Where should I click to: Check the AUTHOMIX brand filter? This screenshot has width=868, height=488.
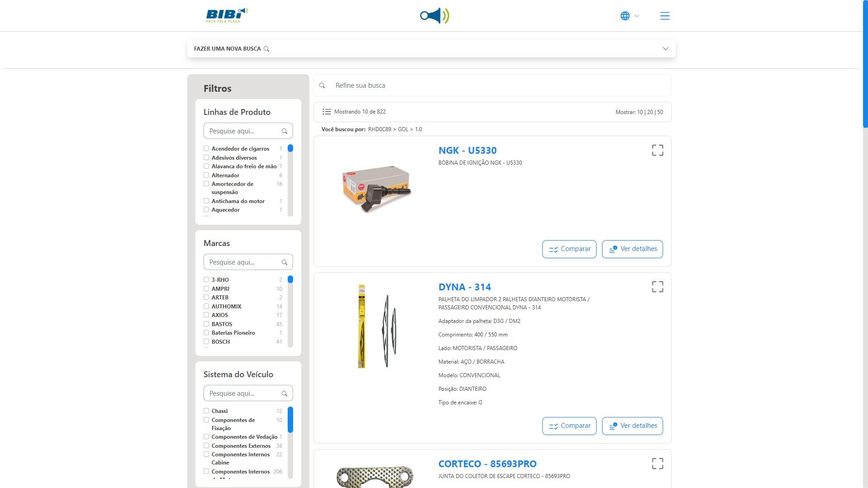click(x=206, y=306)
